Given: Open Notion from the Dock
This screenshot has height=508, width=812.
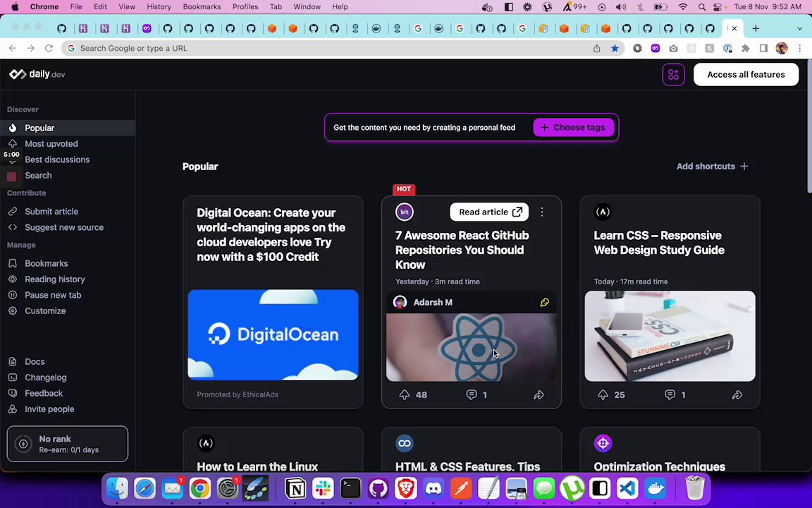Looking at the screenshot, I should click(295, 488).
